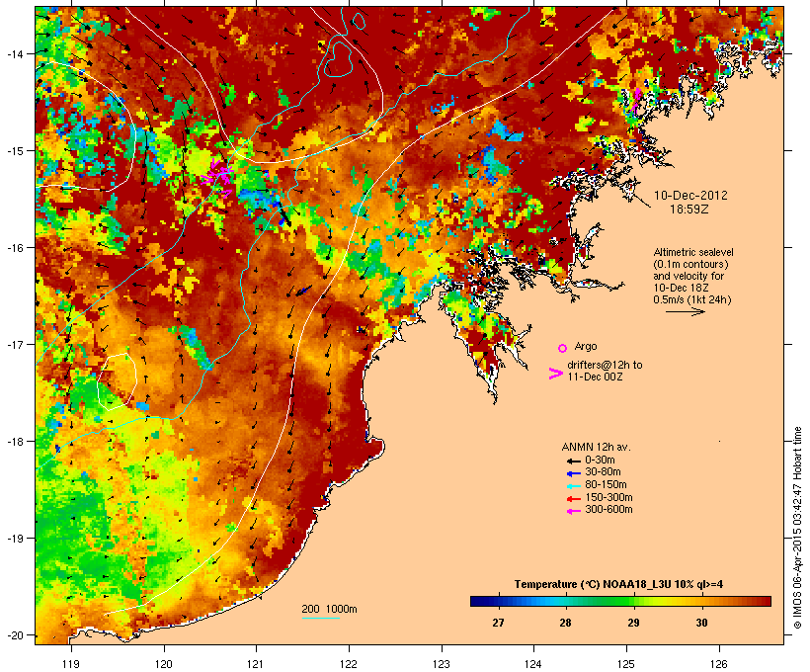
Task: Click the latitude axis label -18
Action: (x=15, y=442)
